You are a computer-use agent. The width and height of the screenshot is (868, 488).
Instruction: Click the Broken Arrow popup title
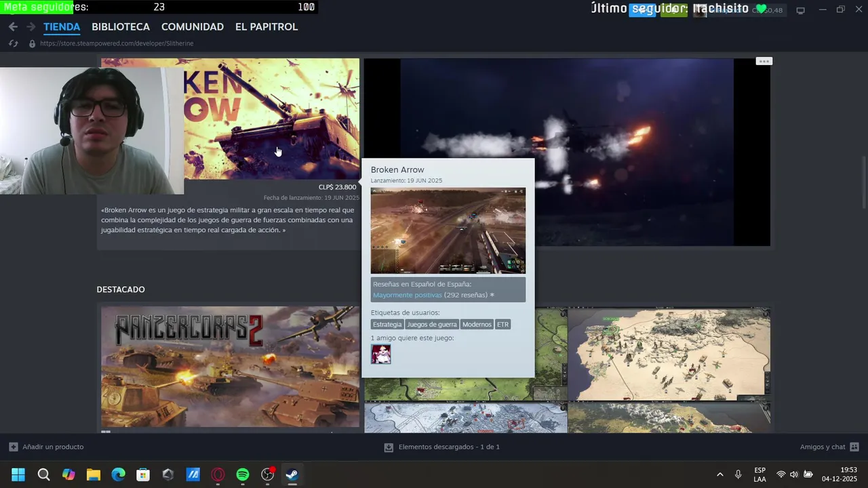click(397, 169)
